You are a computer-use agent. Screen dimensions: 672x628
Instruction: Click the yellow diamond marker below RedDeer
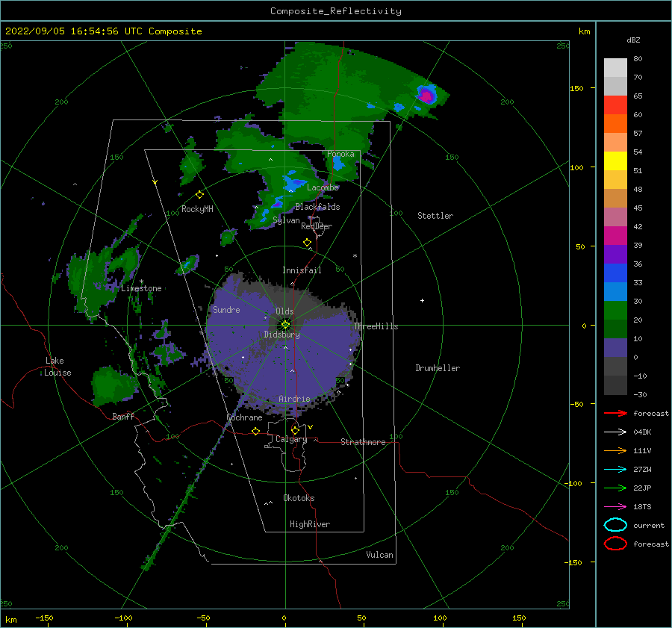click(x=307, y=243)
